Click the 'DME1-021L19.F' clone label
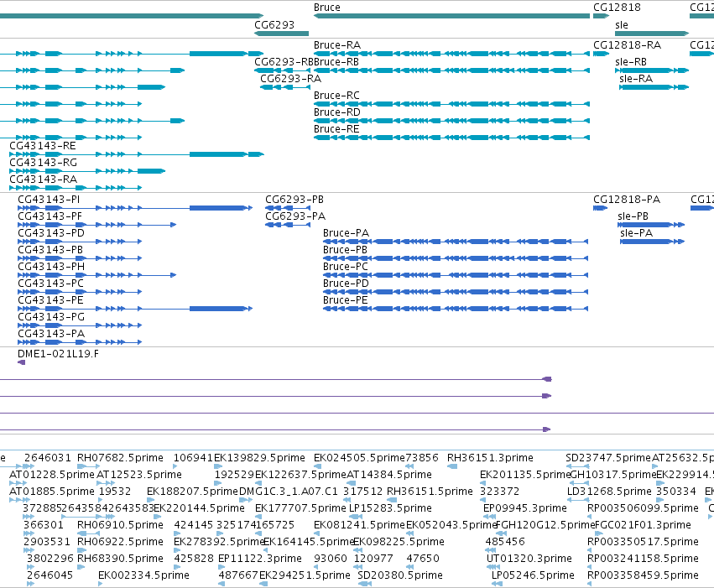Screen dimensions: 714x588 point(58,354)
